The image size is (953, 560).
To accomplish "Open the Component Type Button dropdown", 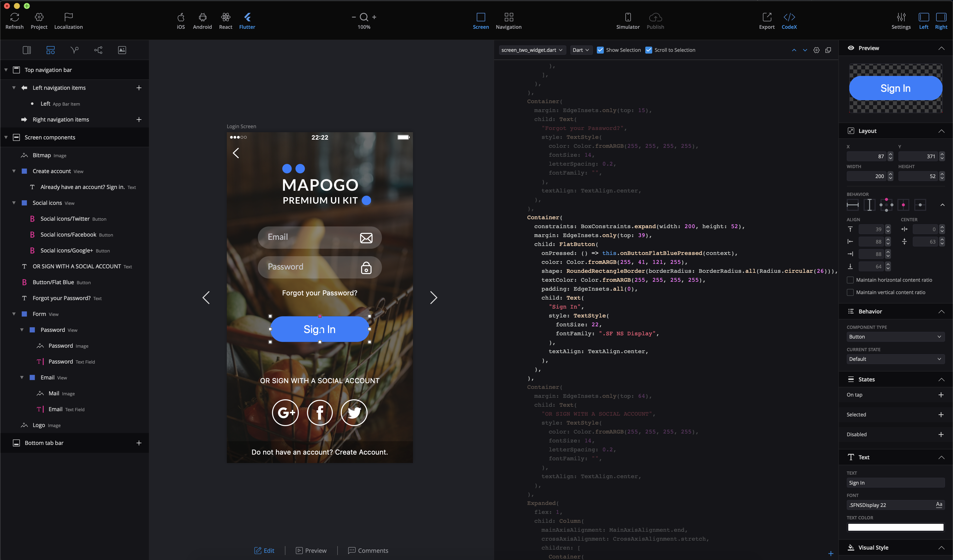I will pos(895,337).
